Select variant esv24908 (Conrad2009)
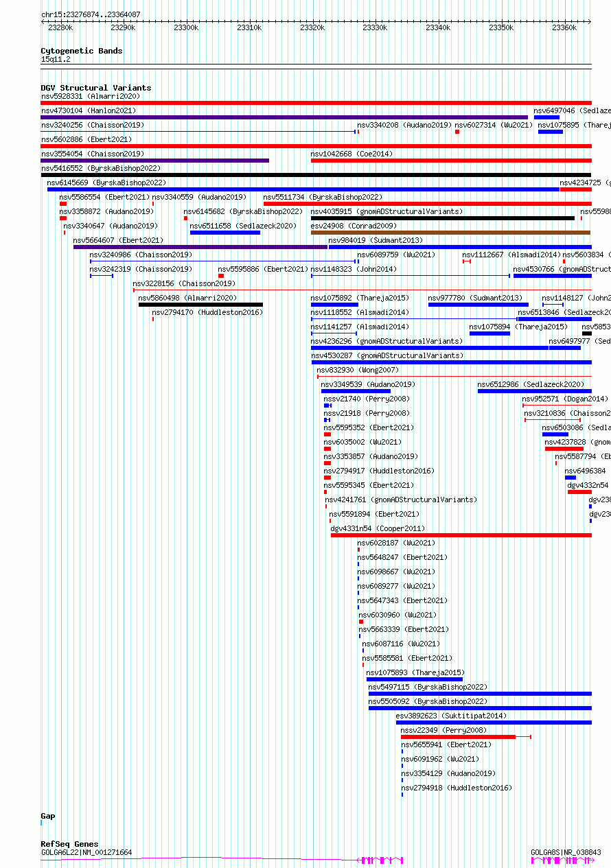 pos(354,226)
